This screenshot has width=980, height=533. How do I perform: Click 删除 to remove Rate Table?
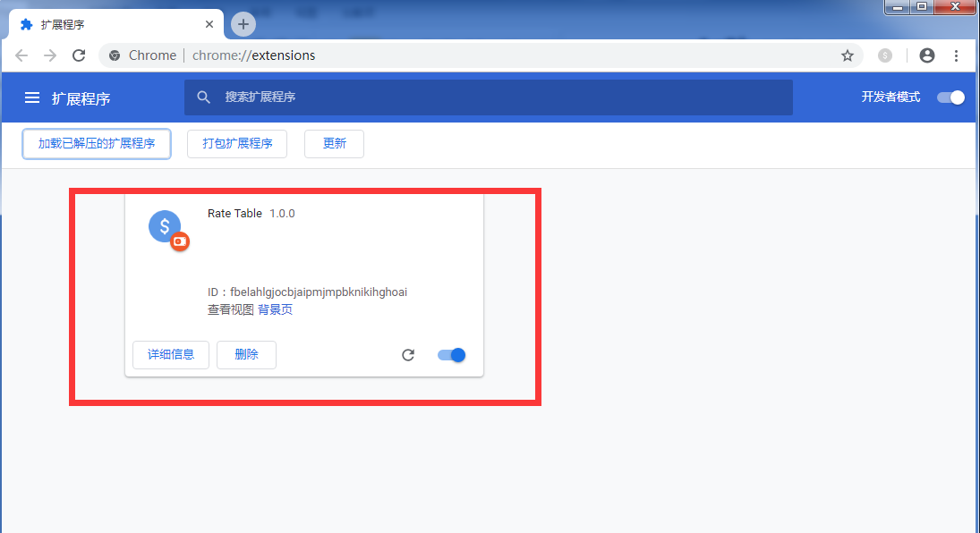(246, 355)
